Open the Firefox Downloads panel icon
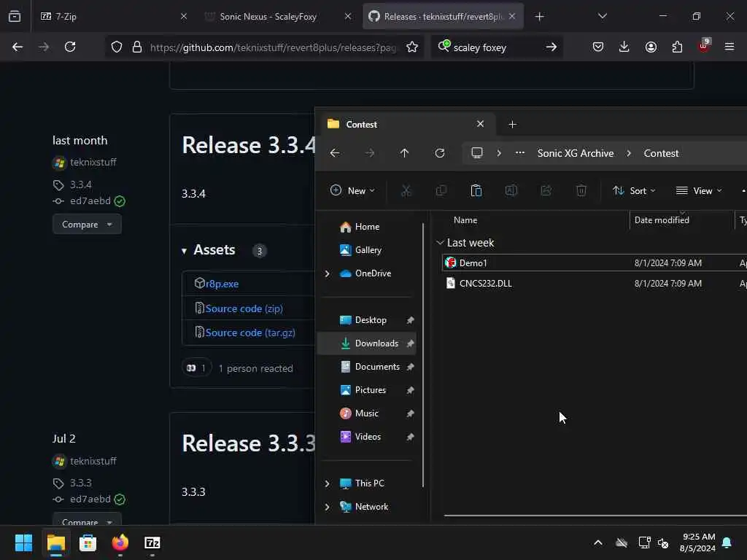The width and height of the screenshot is (747, 560). click(624, 47)
